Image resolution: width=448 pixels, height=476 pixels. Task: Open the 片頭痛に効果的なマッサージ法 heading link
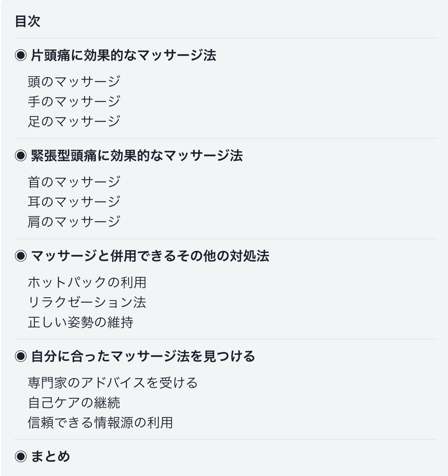(123, 55)
